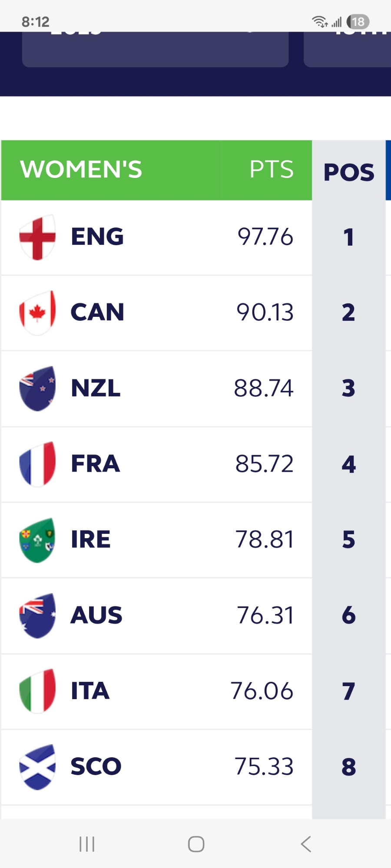391x868 pixels.
Task: Tap the New Zealand flag icon
Action: tap(37, 388)
